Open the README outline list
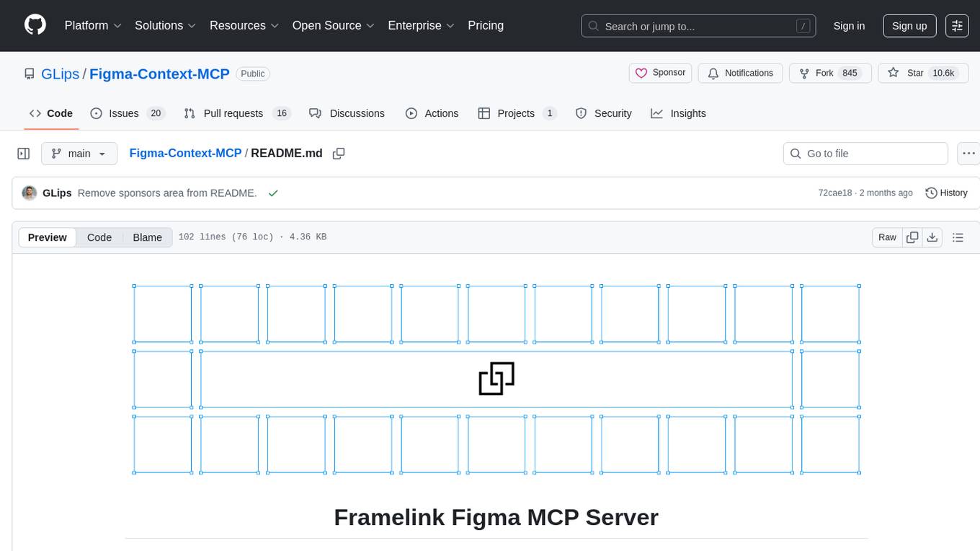 click(x=958, y=237)
